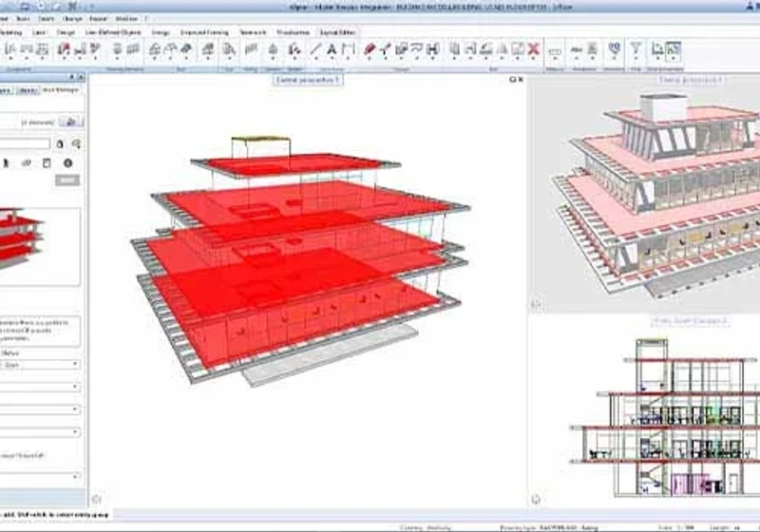Click corner icon at bottom-left of rendered perspective view
760x532 pixels.
pos(537,304)
